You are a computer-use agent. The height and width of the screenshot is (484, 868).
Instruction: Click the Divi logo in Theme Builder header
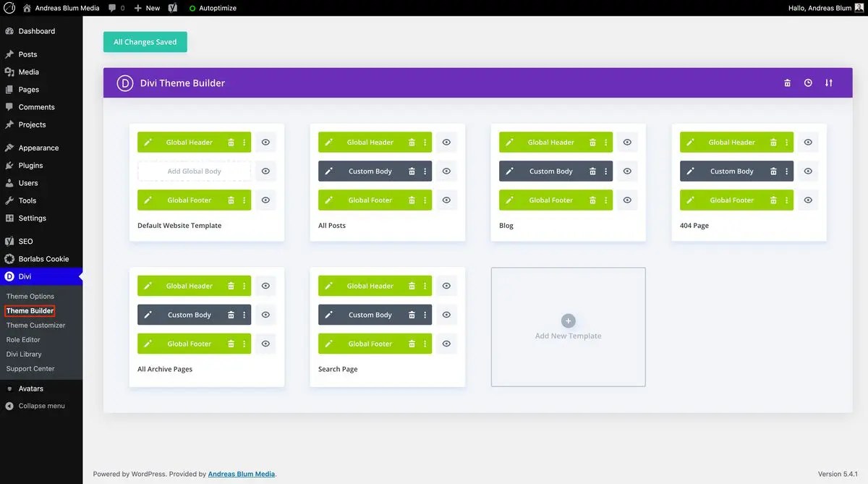tap(125, 83)
